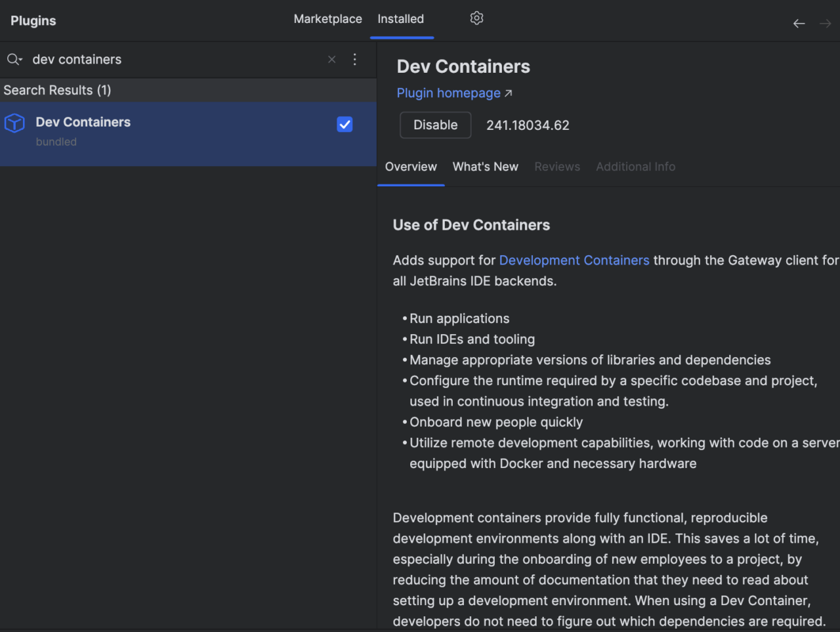Click the back navigation arrow
Image resolution: width=840 pixels, height=632 pixels.
799,23
